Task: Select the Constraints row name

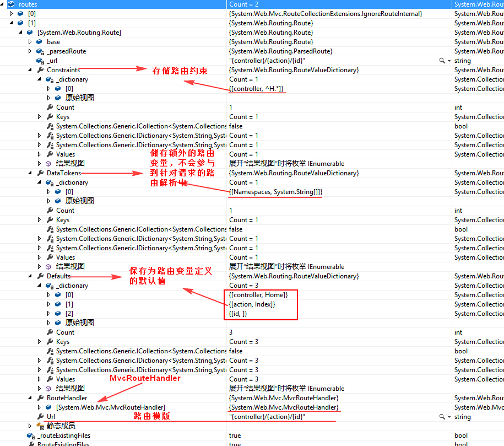Action: pos(63,70)
